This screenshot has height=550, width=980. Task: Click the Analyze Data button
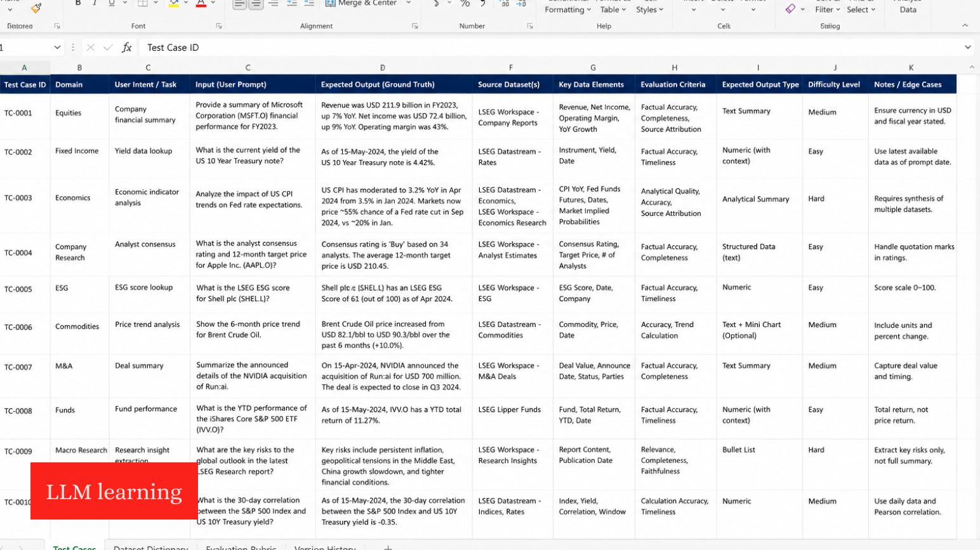tap(908, 6)
